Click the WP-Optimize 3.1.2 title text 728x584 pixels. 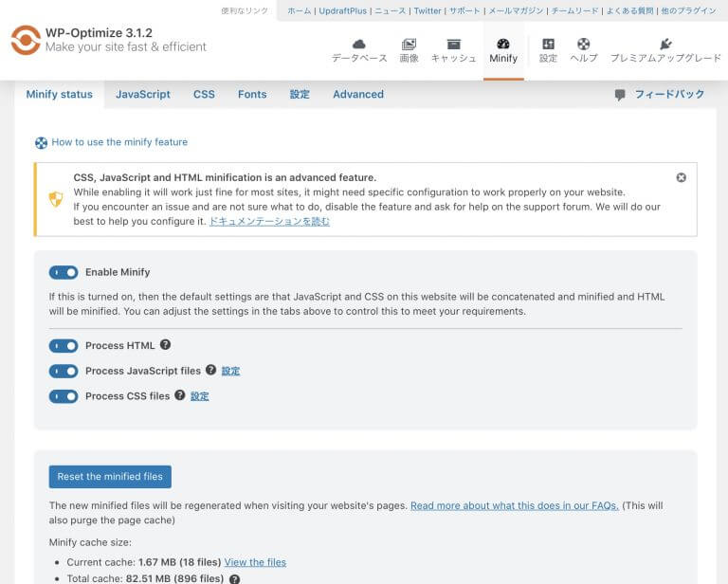[x=99, y=33]
